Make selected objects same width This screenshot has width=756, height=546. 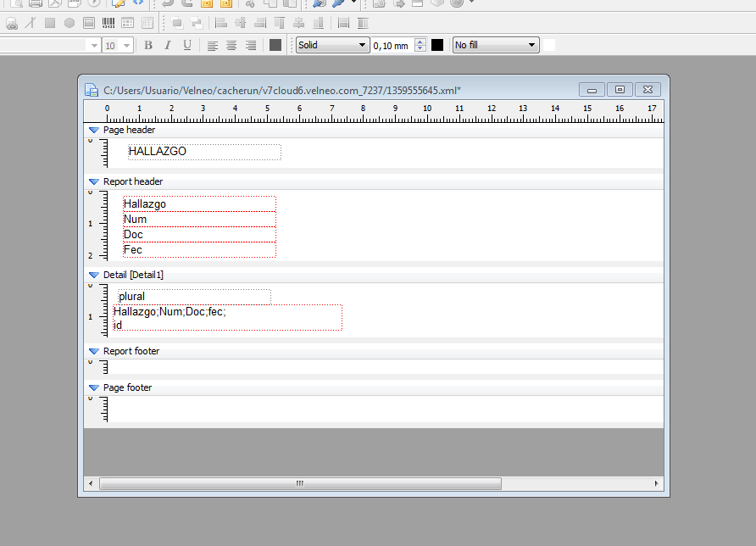(343, 23)
